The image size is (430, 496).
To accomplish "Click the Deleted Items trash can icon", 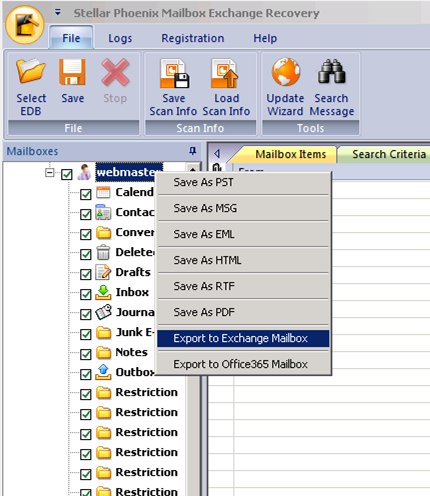I will pyautogui.click(x=103, y=252).
